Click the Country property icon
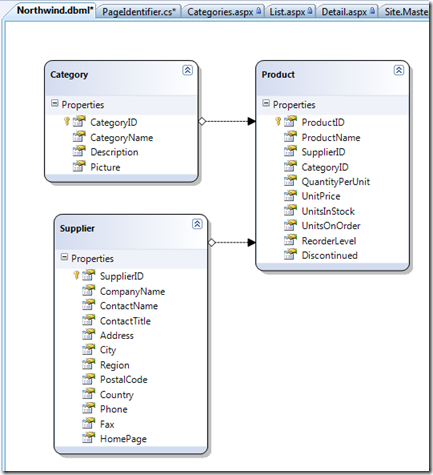Viewport: 433px width, 475px height. (89, 394)
